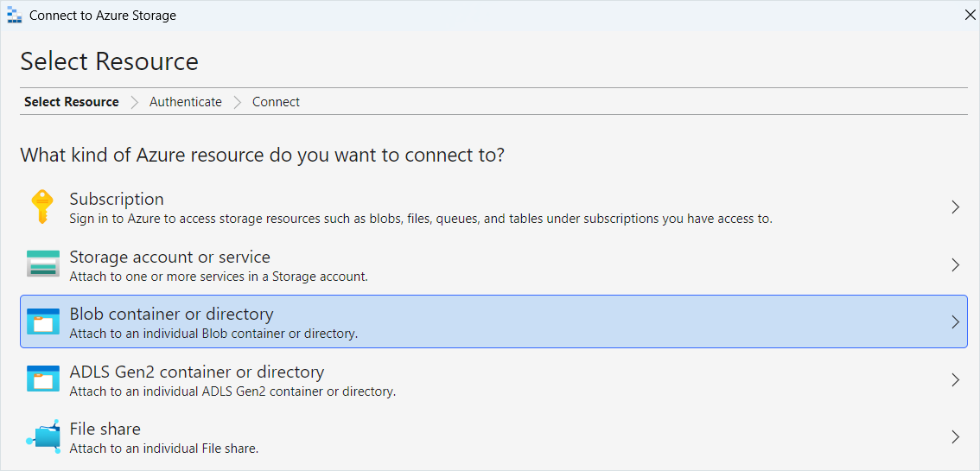This screenshot has height=471, width=980.
Task: Open the ADLS Gen2 container chevron
Action: [955, 379]
